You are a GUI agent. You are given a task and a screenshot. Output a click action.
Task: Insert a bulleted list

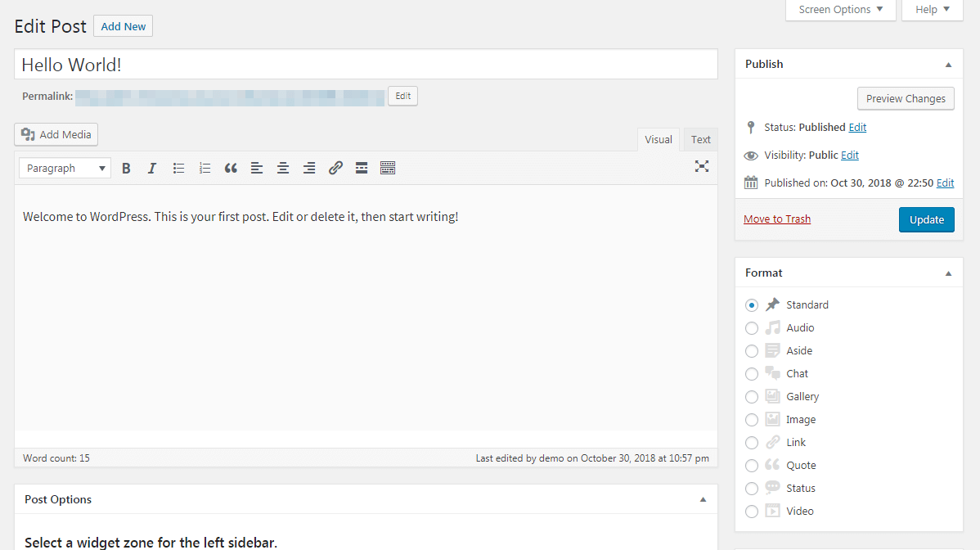178,168
